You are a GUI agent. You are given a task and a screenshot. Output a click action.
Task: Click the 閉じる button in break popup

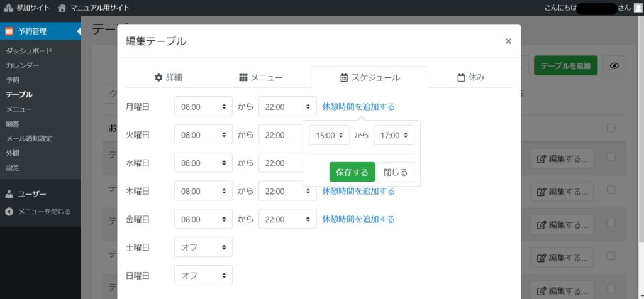click(x=395, y=172)
